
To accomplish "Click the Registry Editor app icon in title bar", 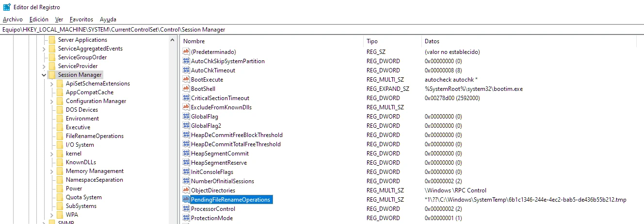I will click(6, 7).
